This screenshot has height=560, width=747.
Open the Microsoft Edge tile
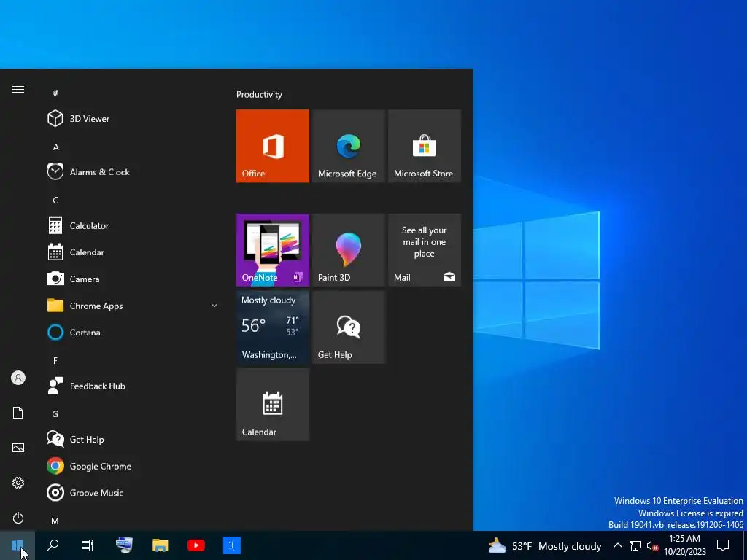click(348, 146)
